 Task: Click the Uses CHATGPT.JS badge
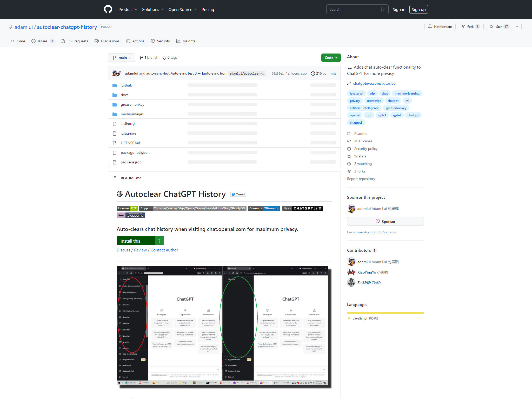pos(303,208)
